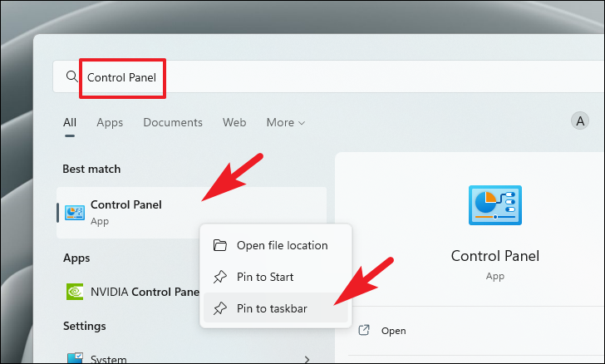
Task: Choose Pin to taskbar from context menu
Action: pos(276,308)
